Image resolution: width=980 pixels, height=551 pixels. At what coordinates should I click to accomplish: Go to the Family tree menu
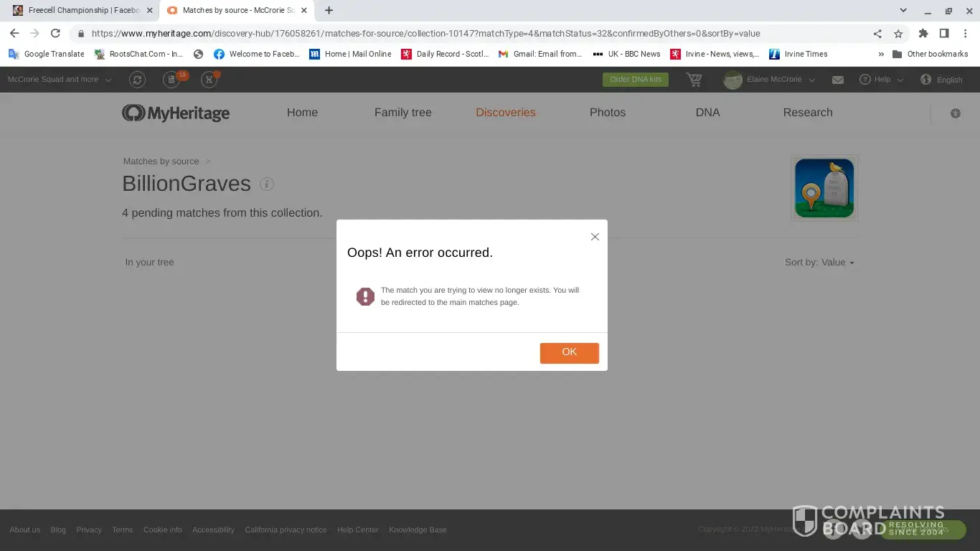402,113
